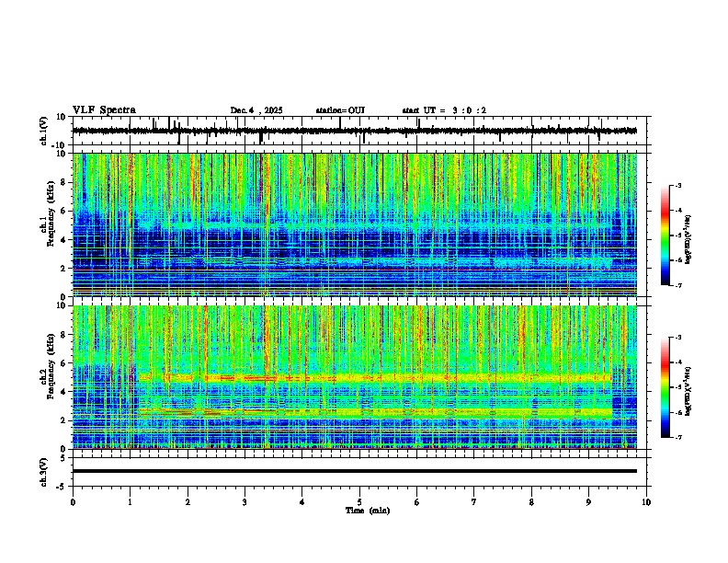The image size is (728, 563).
Task: Click the time axis tick label "7"
Action: point(474,502)
